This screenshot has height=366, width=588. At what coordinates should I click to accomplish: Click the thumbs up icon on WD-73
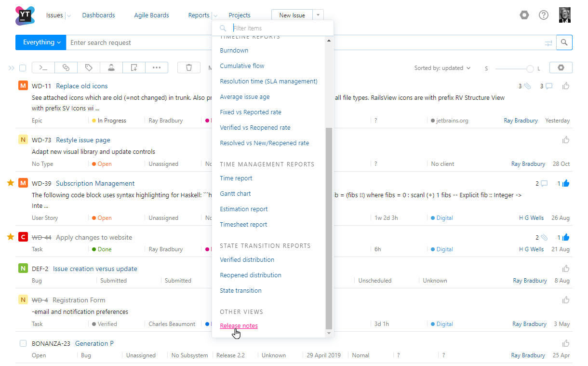[566, 140]
